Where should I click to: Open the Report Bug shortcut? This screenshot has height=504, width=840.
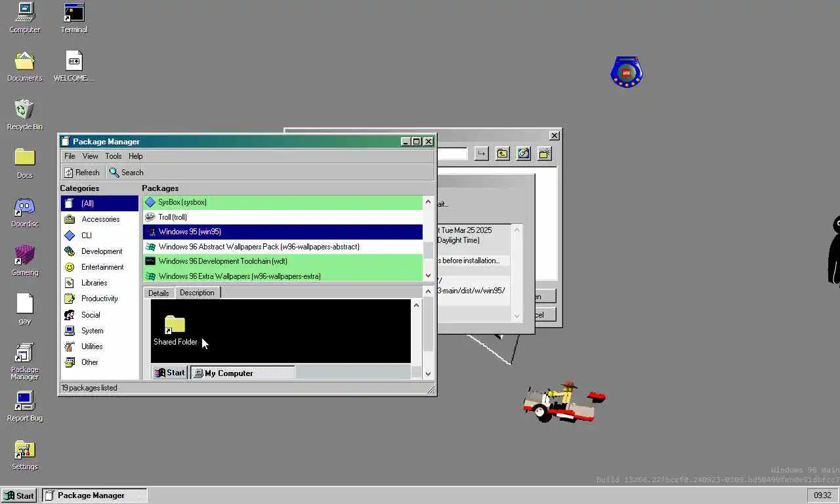tap(24, 406)
